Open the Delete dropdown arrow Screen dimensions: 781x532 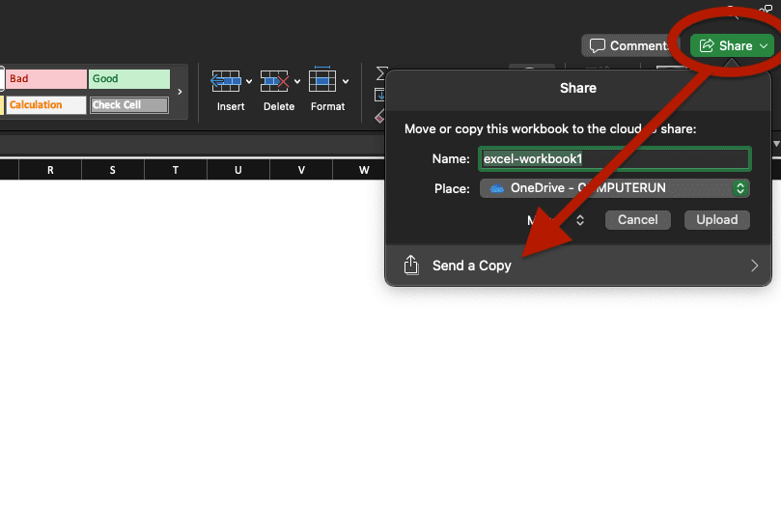(297, 82)
